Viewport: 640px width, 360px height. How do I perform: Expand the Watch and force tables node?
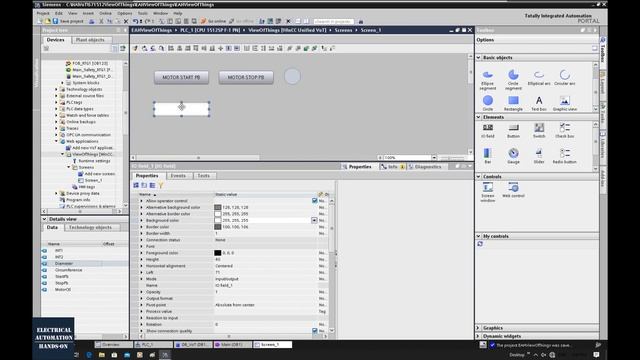click(x=56, y=115)
